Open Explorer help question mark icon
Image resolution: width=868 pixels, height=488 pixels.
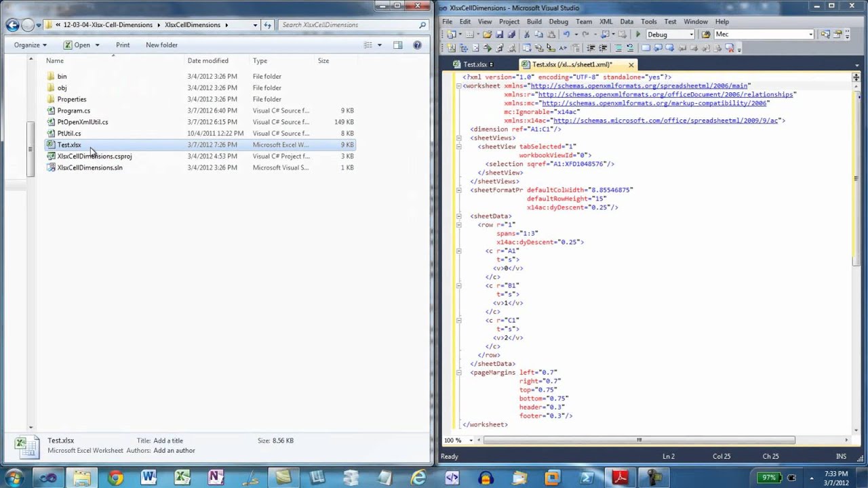(417, 45)
